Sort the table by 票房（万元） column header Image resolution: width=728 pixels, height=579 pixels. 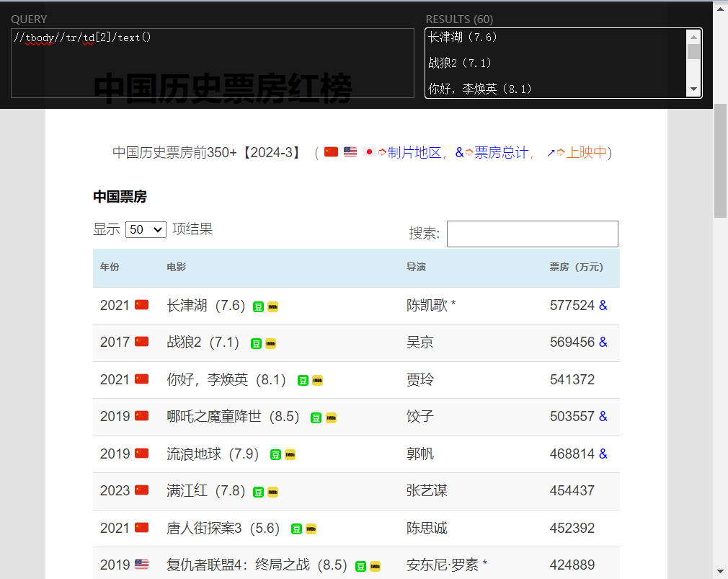click(x=576, y=268)
